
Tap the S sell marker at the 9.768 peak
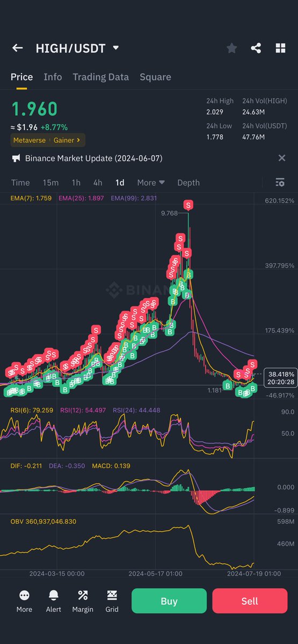point(188,204)
